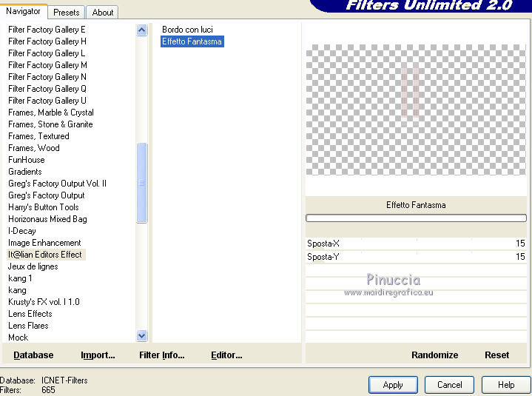Choose Frames, Wood category
Viewport: 532px width, 396px height.
[34, 148]
